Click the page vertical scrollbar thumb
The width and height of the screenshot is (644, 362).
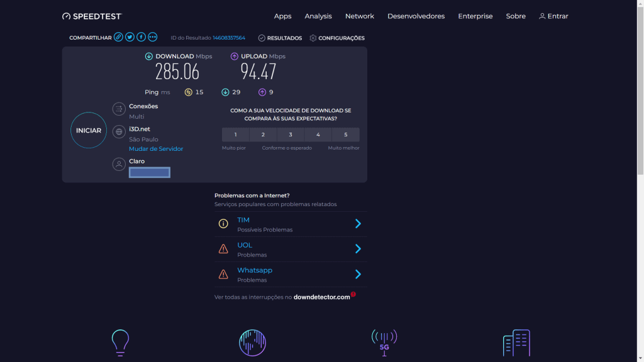(x=640, y=90)
